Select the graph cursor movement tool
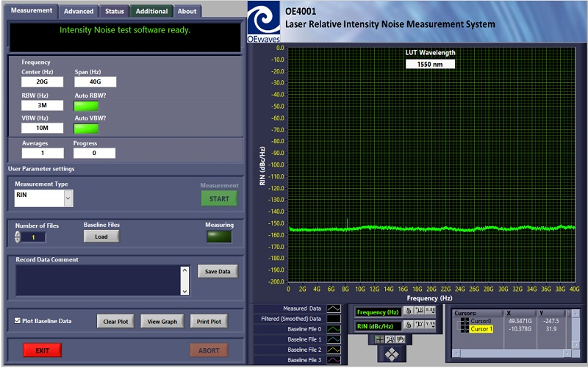 379,339
